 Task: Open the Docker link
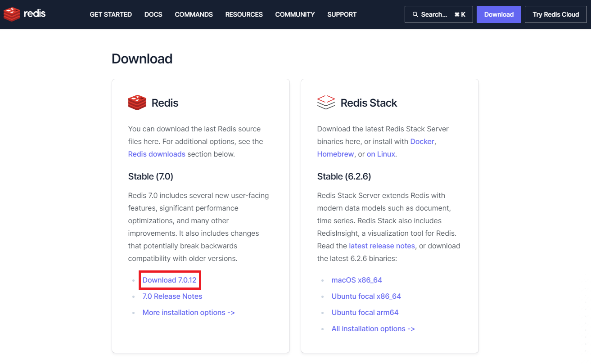click(422, 141)
